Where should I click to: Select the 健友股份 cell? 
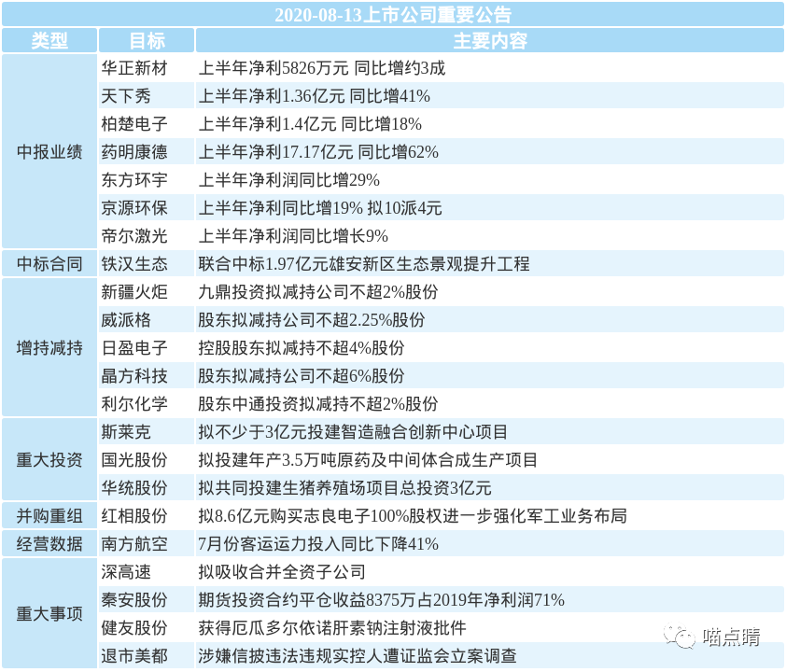click(x=147, y=628)
